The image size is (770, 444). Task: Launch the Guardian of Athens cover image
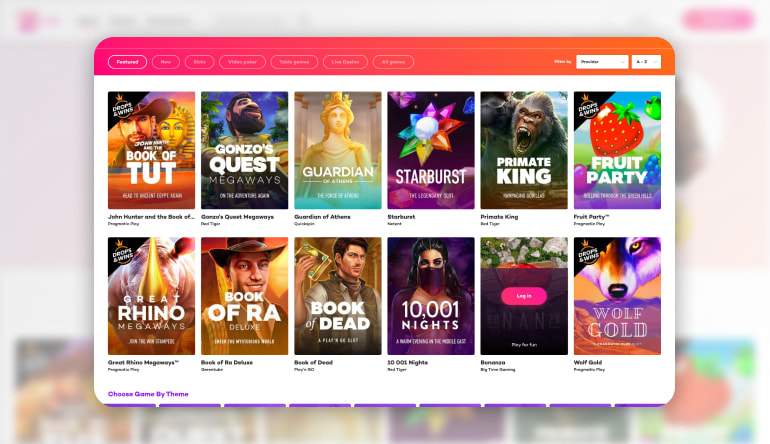338,150
